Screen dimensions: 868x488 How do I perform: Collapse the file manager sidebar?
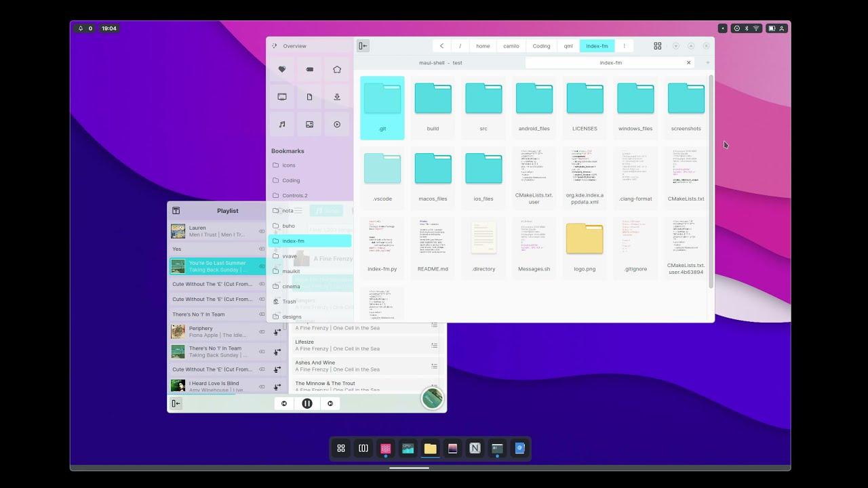click(x=363, y=46)
